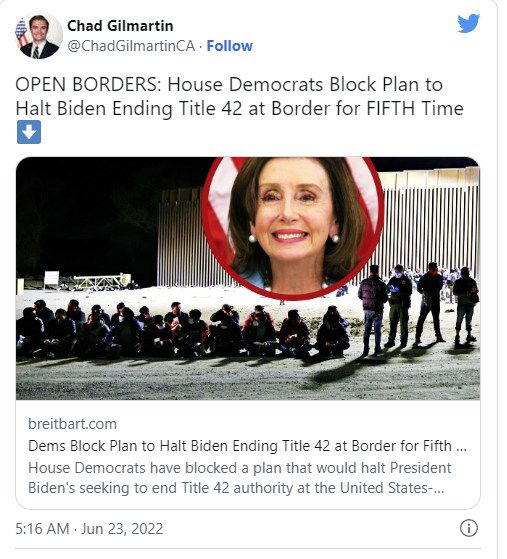Open the border wall preview image
This screenshot has height=559, width=507.
coord(248,278)
